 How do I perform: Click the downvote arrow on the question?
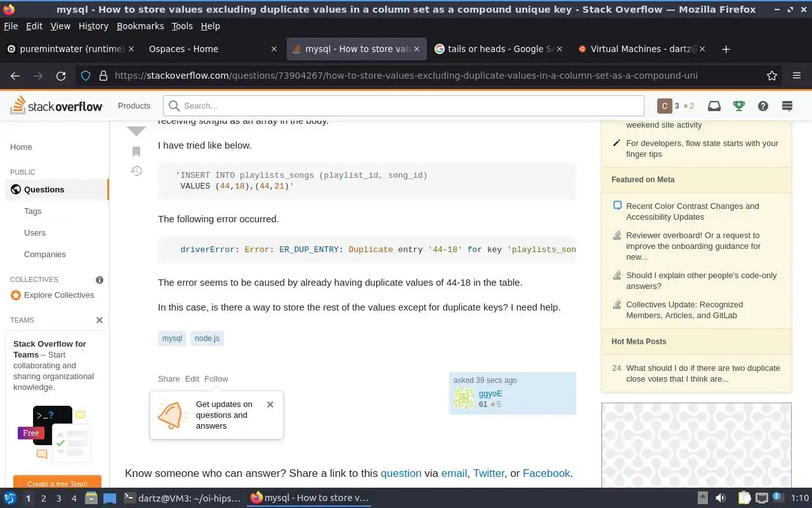click(x=136, y=131)
